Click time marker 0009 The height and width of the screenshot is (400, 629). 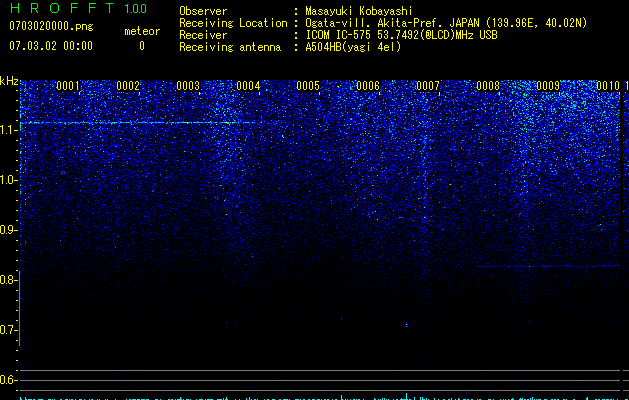click(x=548, y=86)
